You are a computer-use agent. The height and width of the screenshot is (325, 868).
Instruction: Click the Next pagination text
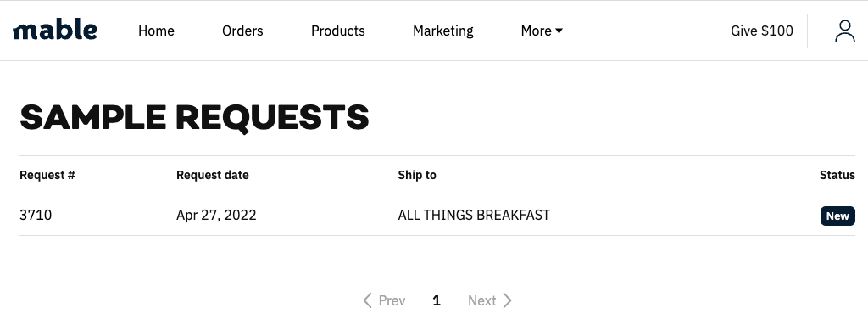coord(481,300)
